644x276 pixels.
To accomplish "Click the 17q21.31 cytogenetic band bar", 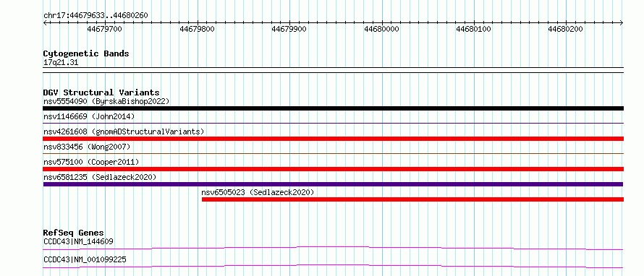I will coord(333,70).
